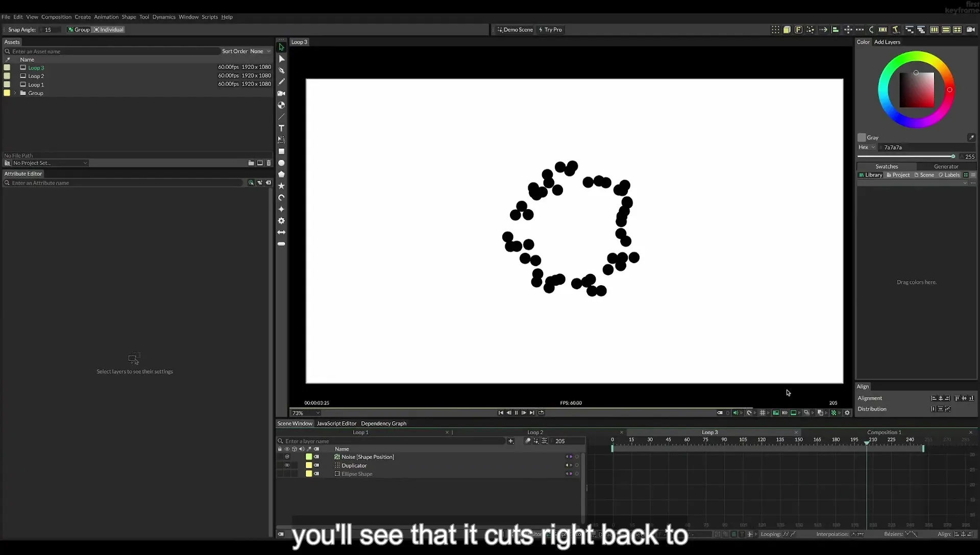Enable Individual snapping mode
The image size is (980, 555).
pos(109,30)
